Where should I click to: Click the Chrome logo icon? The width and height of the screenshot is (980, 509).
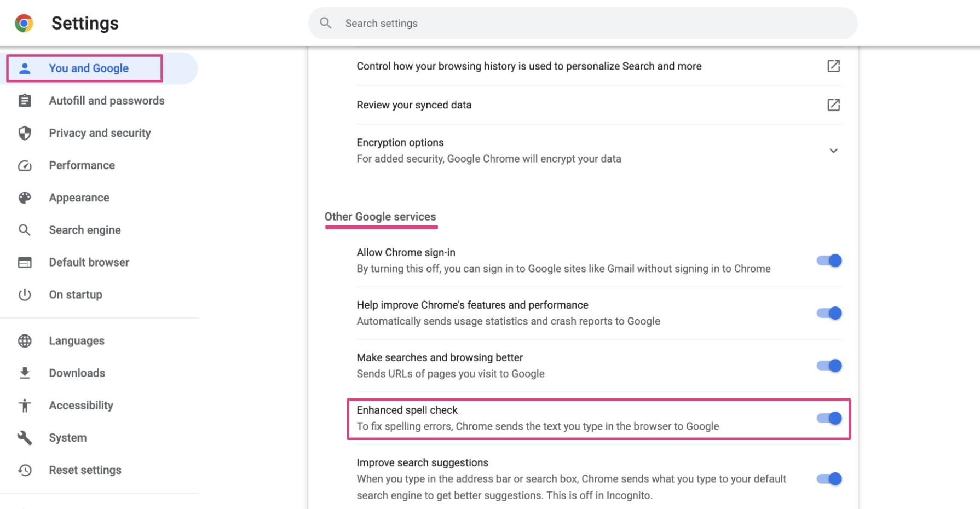(x=24, y=23)
